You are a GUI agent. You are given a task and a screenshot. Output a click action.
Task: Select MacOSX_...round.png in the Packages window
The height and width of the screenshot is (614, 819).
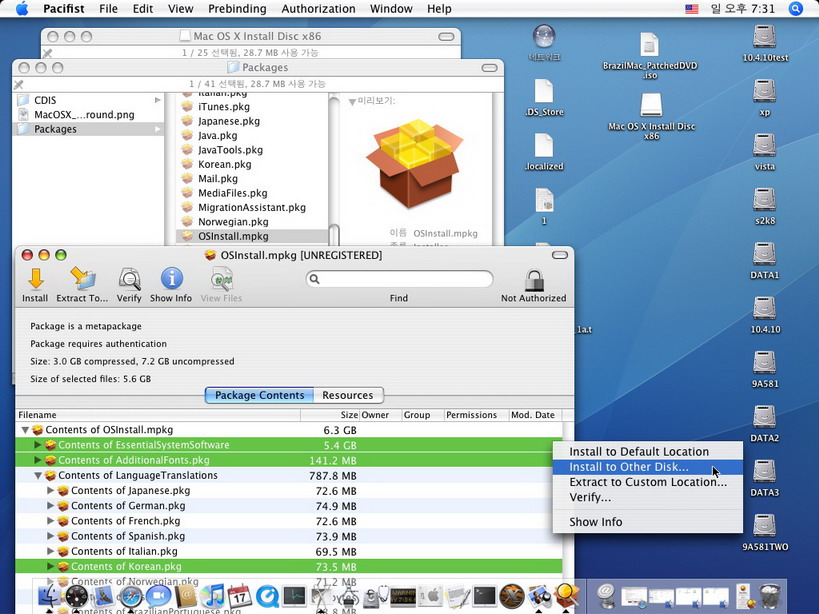[88, 114]
